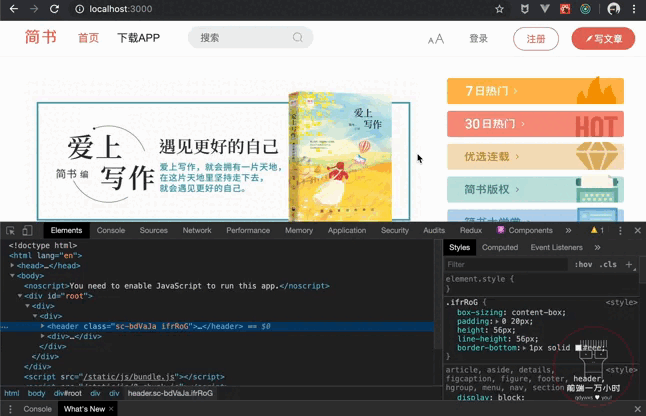646x416 pixels.
Task: Open the Network tab
Action: click(x=197, y=231)
